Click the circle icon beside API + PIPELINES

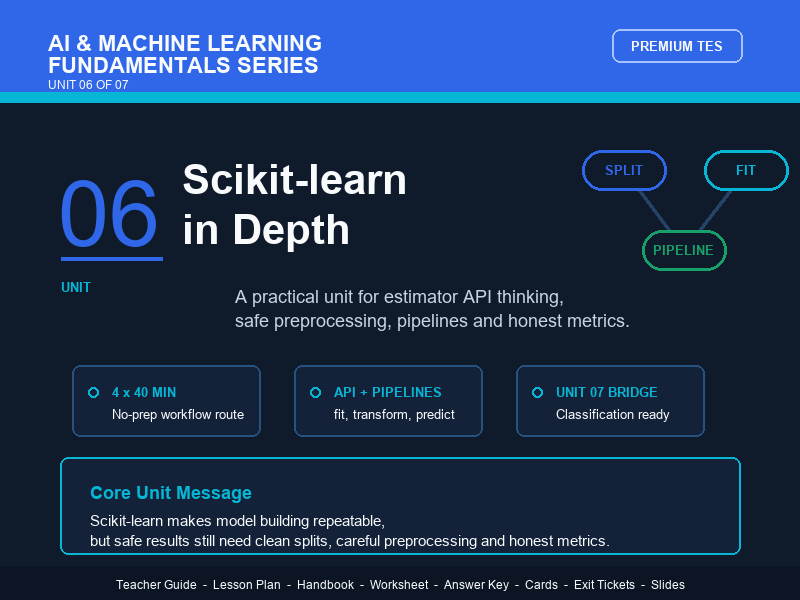click(315, 392)
